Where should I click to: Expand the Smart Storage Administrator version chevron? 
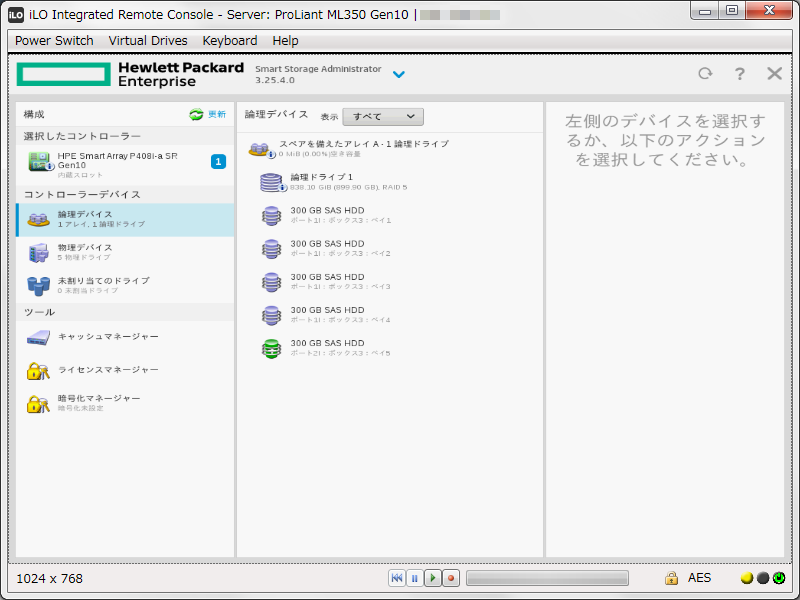pyautogui.click(x=399, y=74)
